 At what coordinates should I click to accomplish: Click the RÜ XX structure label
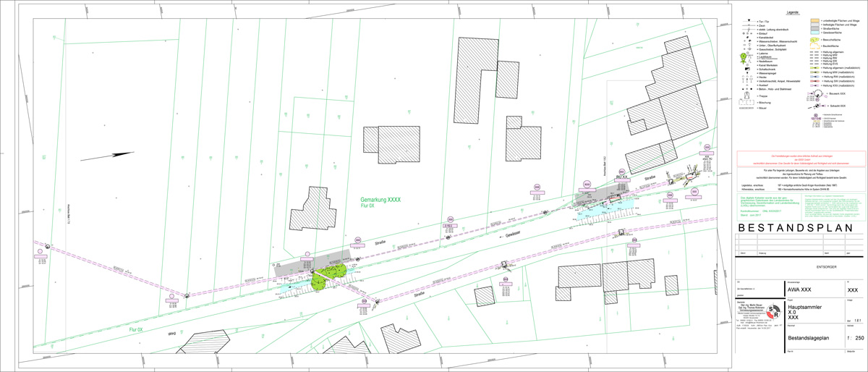tap(621, 177)
